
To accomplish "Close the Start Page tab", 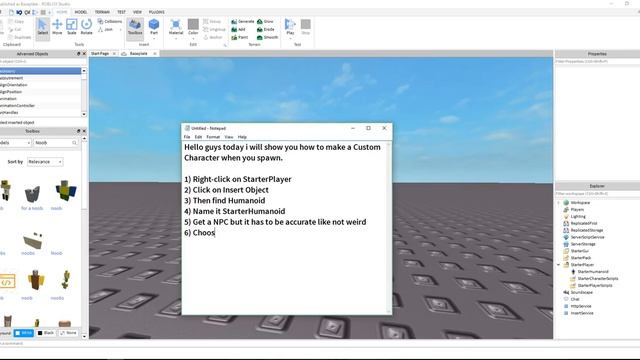I will [114, 53].
